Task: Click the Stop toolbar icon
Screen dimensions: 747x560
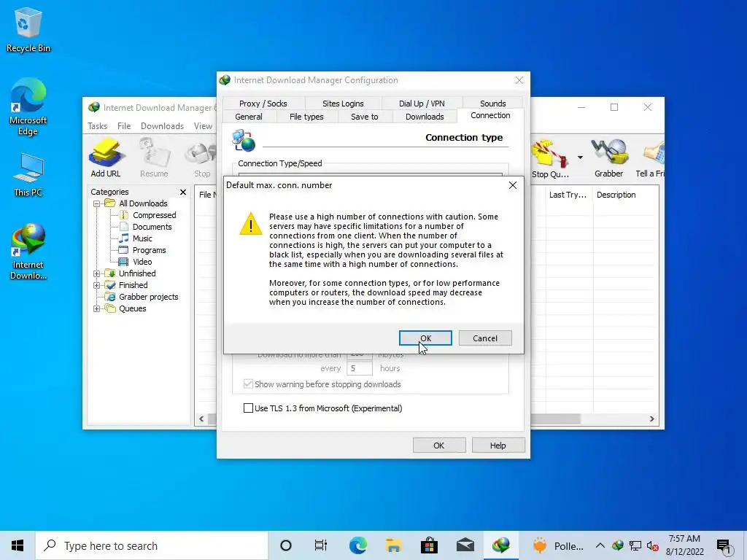Action: 202,157
